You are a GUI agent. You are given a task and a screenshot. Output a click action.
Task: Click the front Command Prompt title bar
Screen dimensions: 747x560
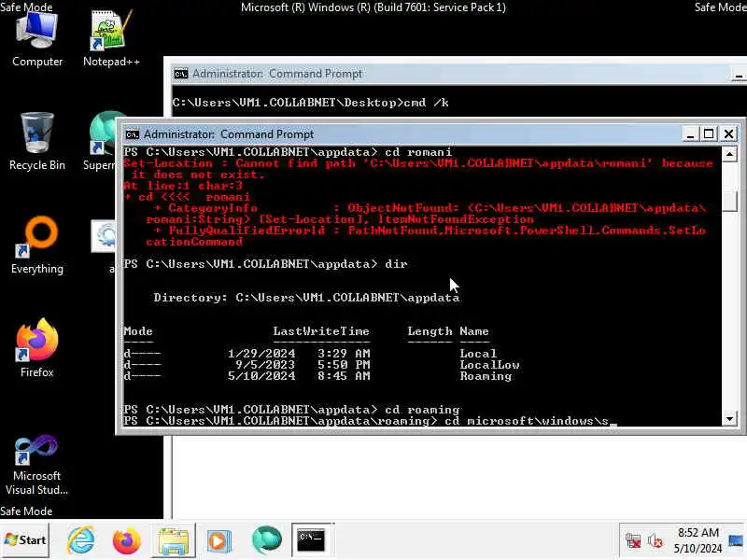(403, 134)
